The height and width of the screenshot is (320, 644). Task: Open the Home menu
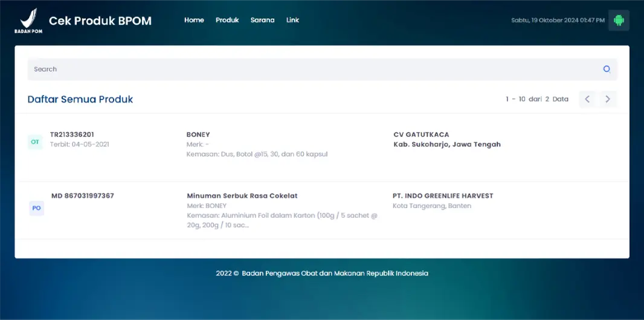[194, 20]
